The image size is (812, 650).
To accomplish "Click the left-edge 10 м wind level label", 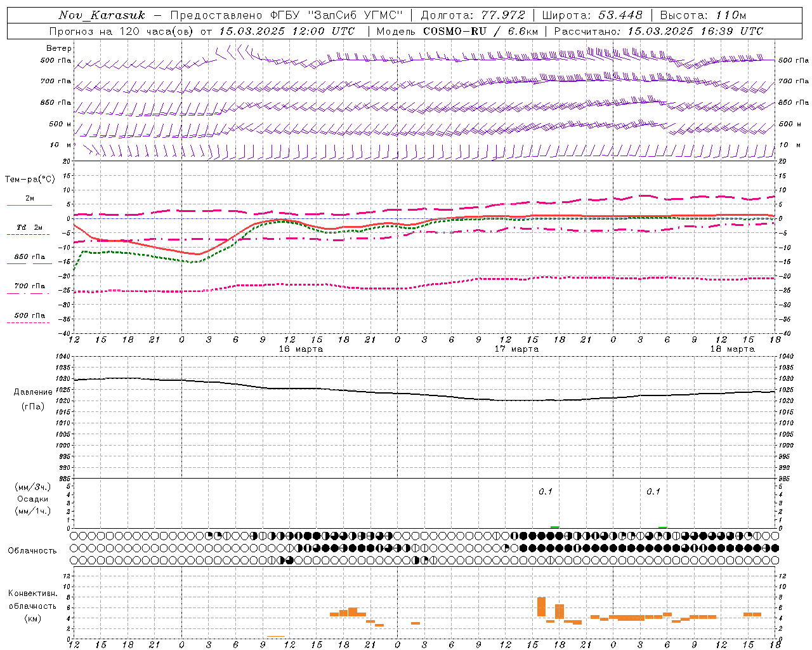I will coord(60,145).
